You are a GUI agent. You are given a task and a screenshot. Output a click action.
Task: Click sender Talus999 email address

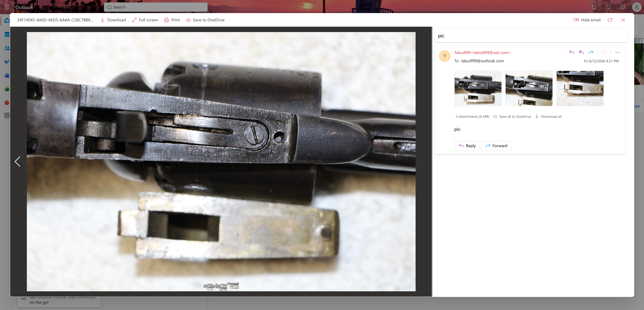coord(482,53)
